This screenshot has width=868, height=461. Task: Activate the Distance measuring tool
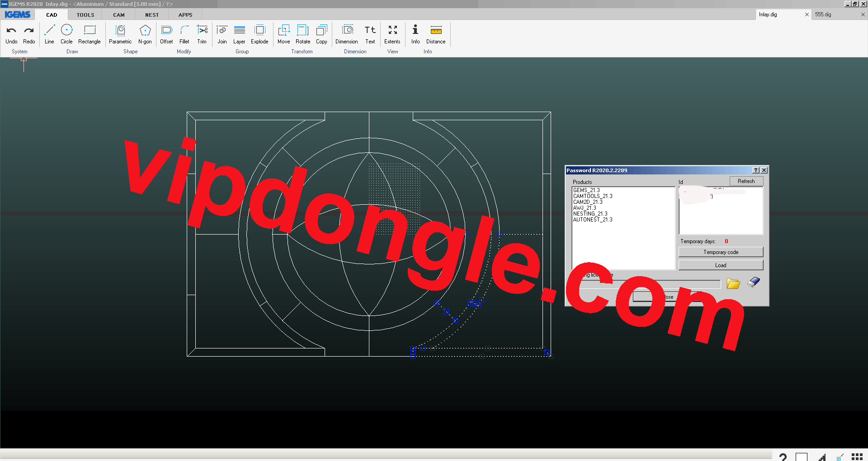(x=436, y=34)
